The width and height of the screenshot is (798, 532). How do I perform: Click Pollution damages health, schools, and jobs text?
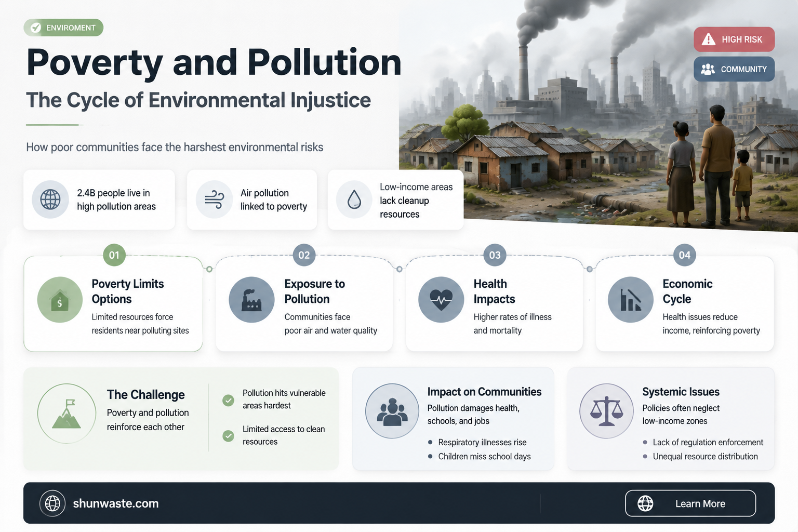[x=473, y=415]
